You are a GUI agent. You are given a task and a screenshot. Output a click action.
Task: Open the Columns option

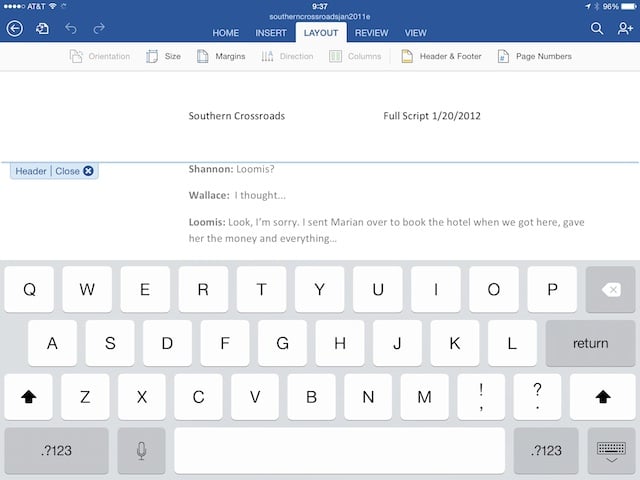[x=355, y=56]
